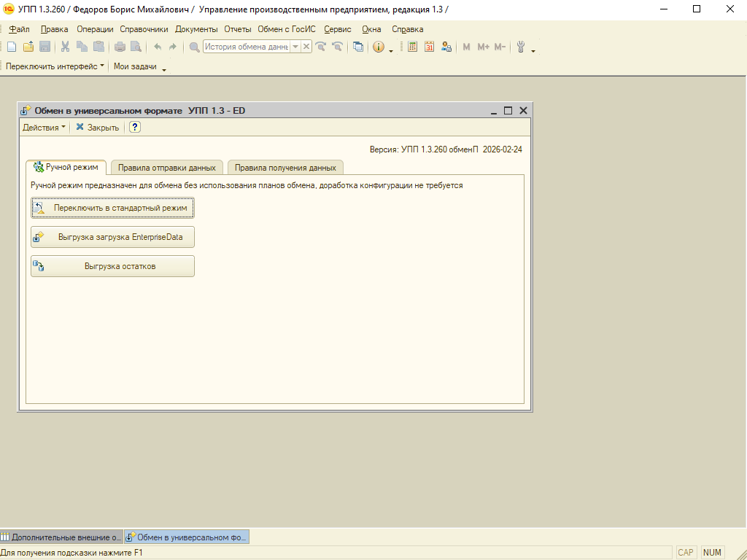The width and height of the screenshot is (747, 560).
Task: Click the magnifier search icon
Action: [x=194, y=47]
